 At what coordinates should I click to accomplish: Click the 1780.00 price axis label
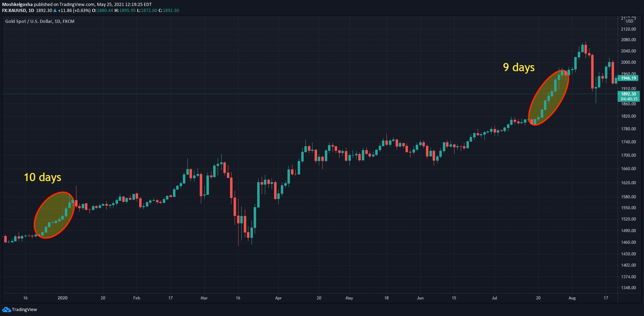pyautogui.click(x=628, y=129)
